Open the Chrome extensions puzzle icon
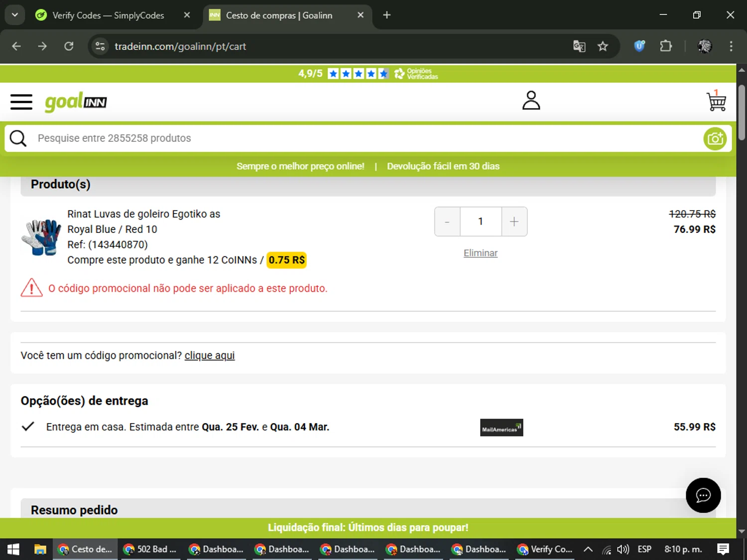This screenshot has width=747, height=560. tap(666, 46)
